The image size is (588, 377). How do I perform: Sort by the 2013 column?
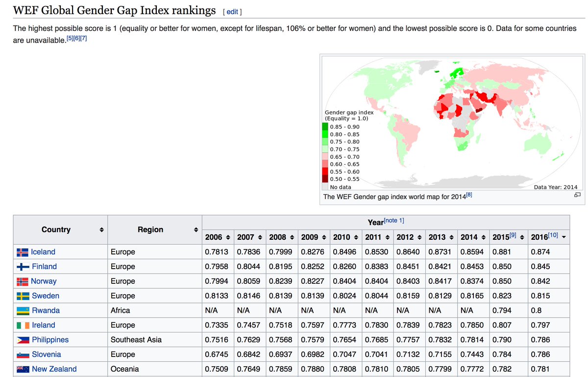coord(451,237)
